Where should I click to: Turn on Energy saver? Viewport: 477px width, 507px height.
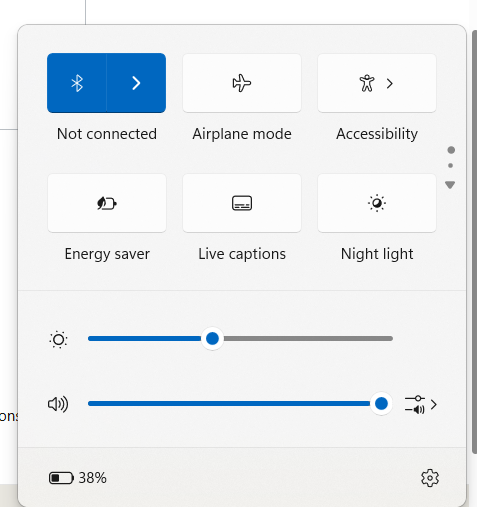tap(107, 203)
